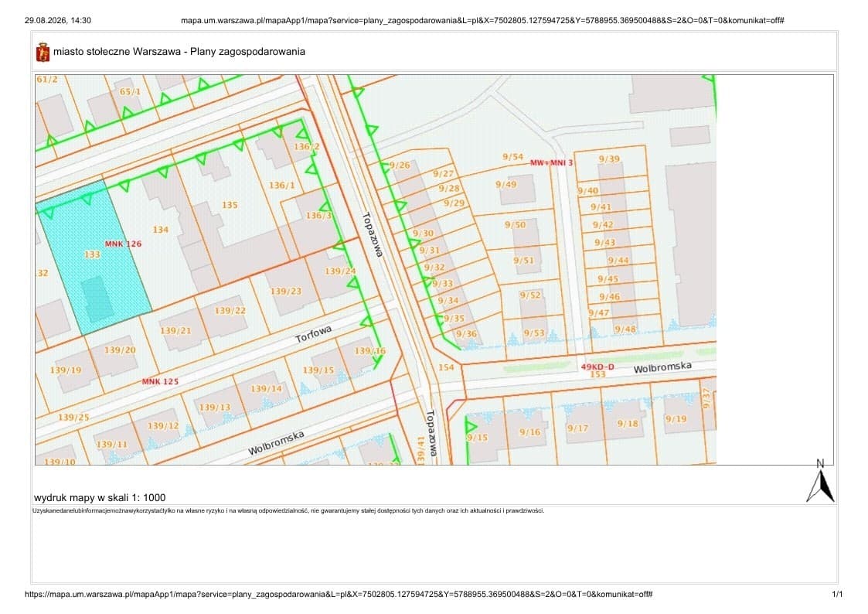Click parcel label 139/11

tap(112, 444)
